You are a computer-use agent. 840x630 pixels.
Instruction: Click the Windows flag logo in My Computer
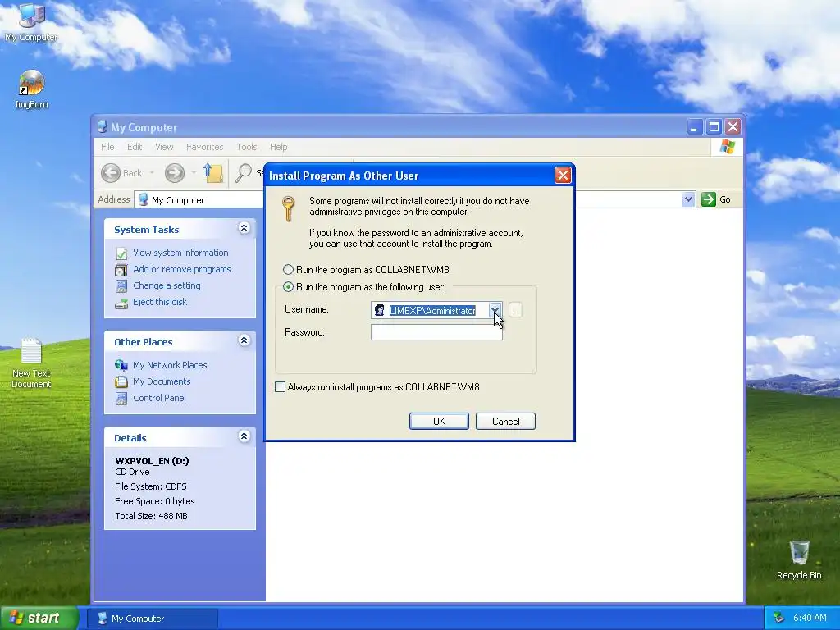tap(727, 146)
